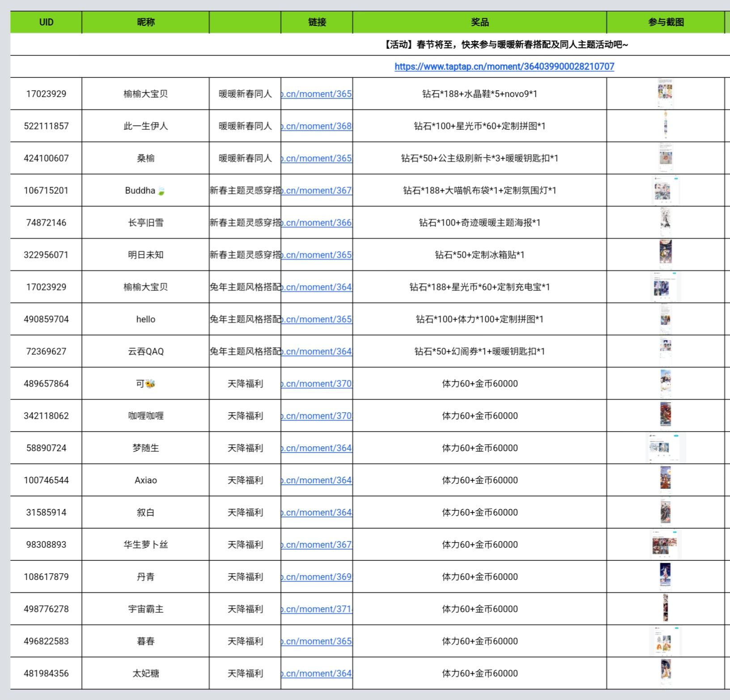The image size is (730, 700).
Task: Select prize cell 钻石*188+水晶鞋*5+novo9*1
Action: [x=480, y=94]
